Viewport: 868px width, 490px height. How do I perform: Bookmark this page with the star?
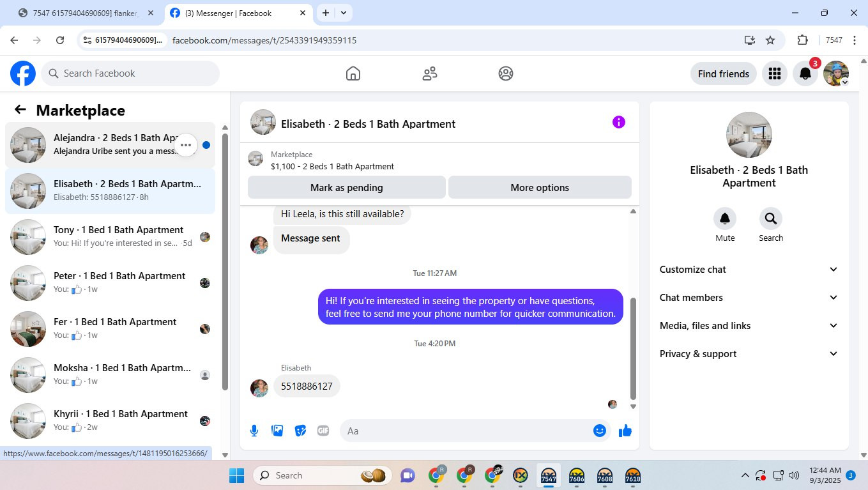770,40
